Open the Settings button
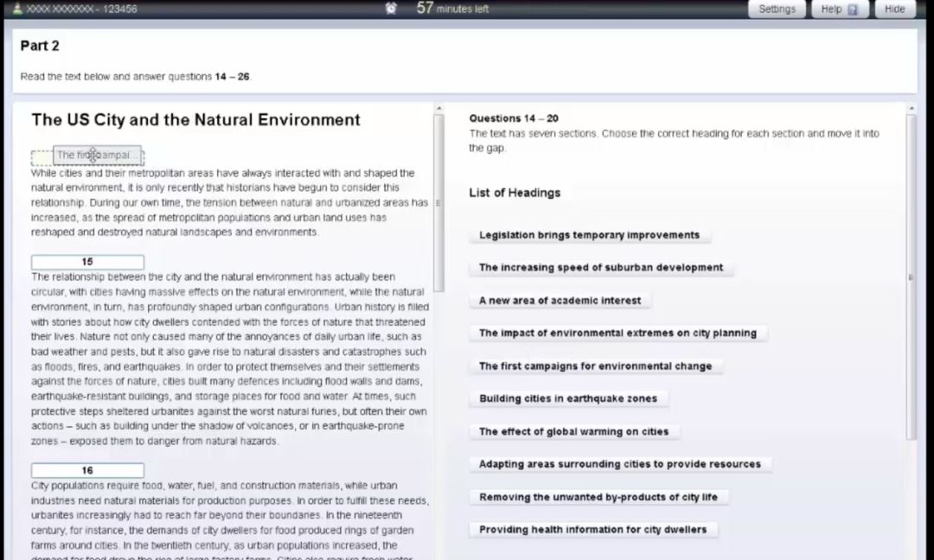Viewport: 934px width, 560px height. point(777,9)
